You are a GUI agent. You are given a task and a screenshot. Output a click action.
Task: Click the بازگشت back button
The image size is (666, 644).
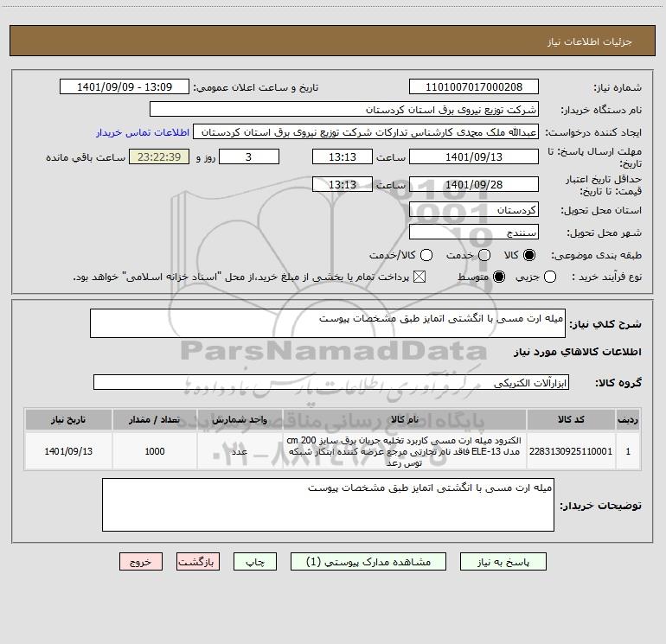[198, 562]
